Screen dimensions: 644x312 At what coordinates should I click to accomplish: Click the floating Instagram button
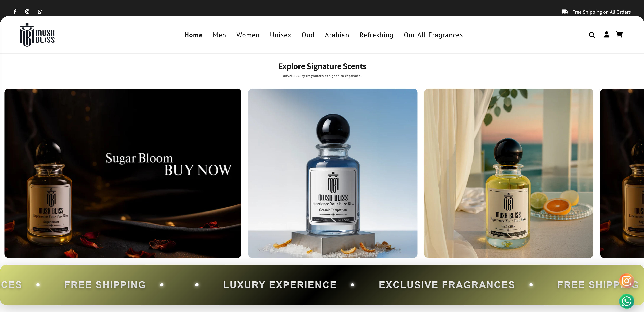(x=627, y=281)
